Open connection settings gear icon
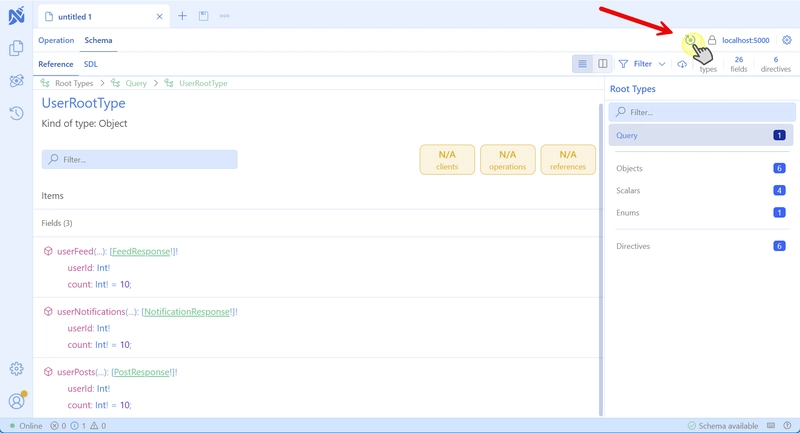This screenshot has height=433, width=800. coord(787,40)
